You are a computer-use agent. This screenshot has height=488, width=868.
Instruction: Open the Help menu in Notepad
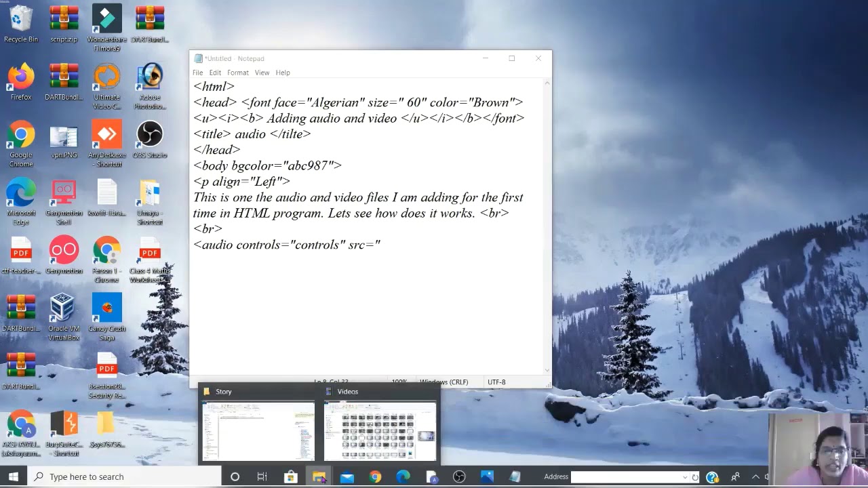click(283, 73)
